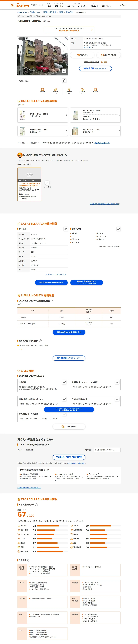Viewport: 138px width, 644px height.
Task: Open the 1階 51.96m² 2DK room card
Action: click(95, 131)
